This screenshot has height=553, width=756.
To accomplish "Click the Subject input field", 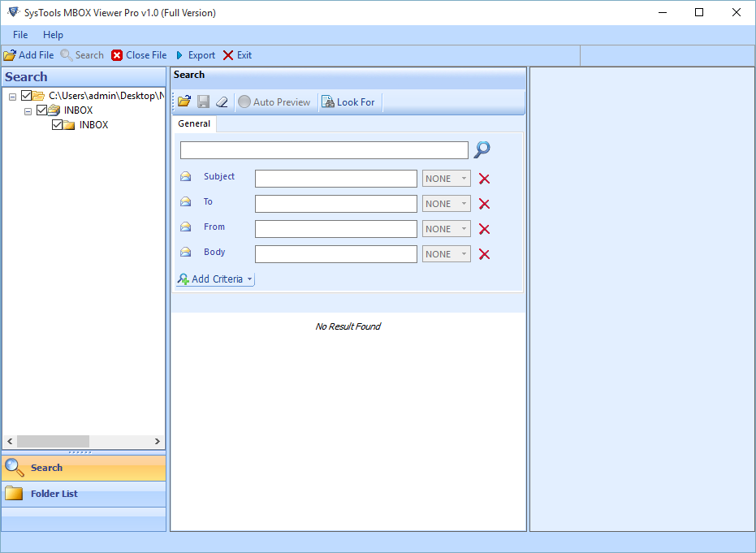I will tap(336, 179).
